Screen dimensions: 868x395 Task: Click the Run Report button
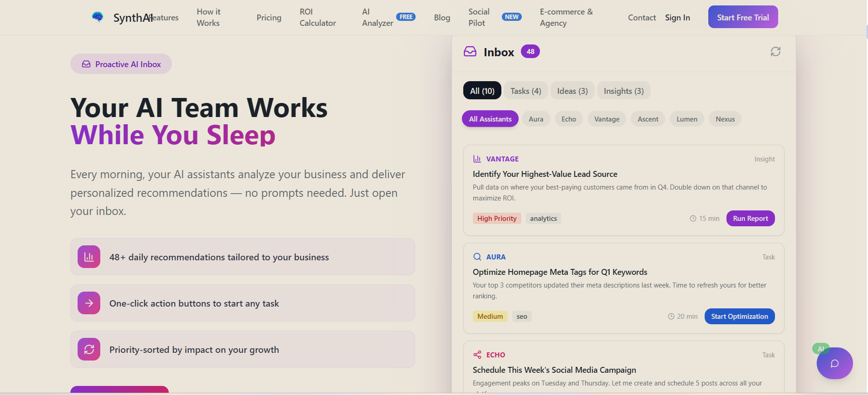tap(750, 218)
